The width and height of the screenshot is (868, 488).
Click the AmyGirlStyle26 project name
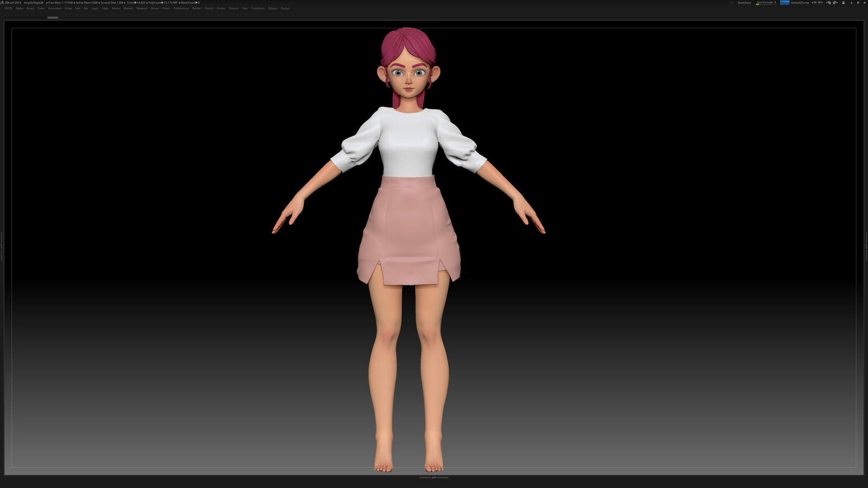coord(34,3)
